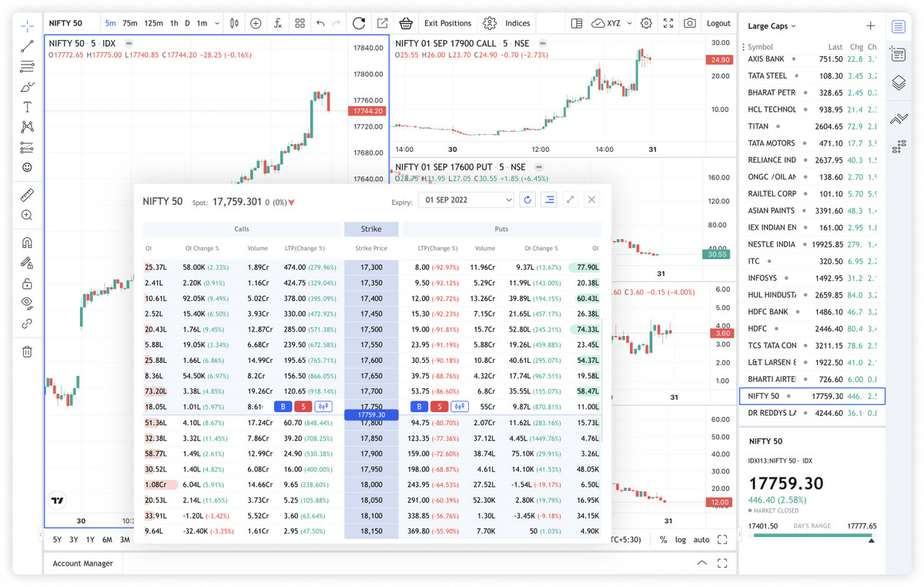Viewport: 924px width, 587px height.
Task: Open the forecasting and measurement tool
Action: pos(27,147)
